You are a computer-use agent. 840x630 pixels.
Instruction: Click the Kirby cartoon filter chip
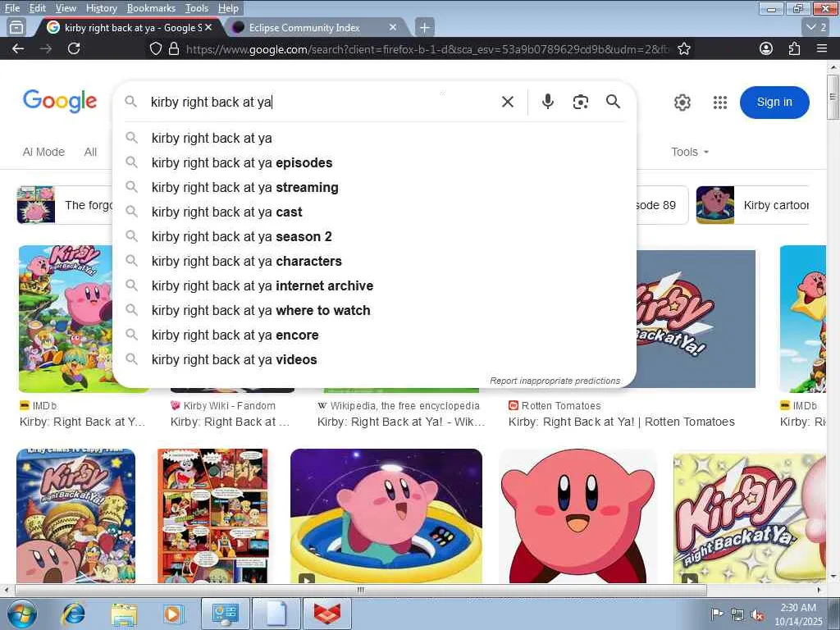pos(752,205)
